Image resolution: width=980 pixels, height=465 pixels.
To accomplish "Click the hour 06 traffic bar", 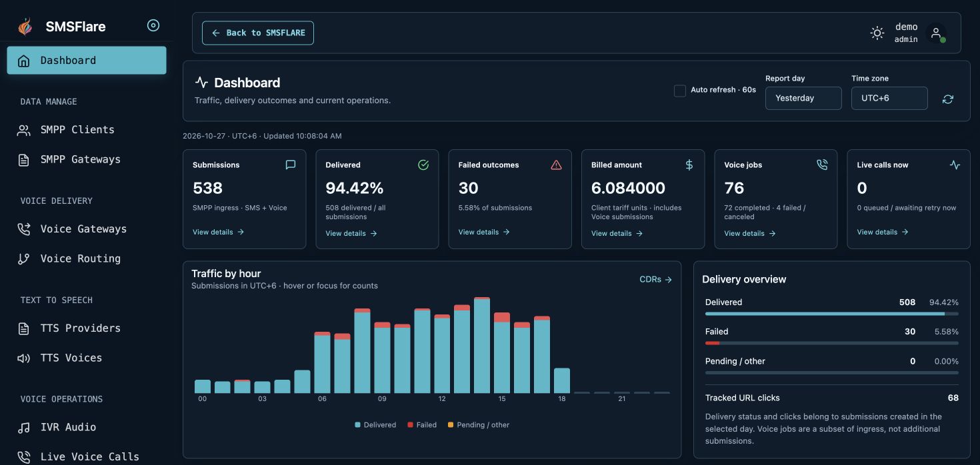I will coord(322,362).
